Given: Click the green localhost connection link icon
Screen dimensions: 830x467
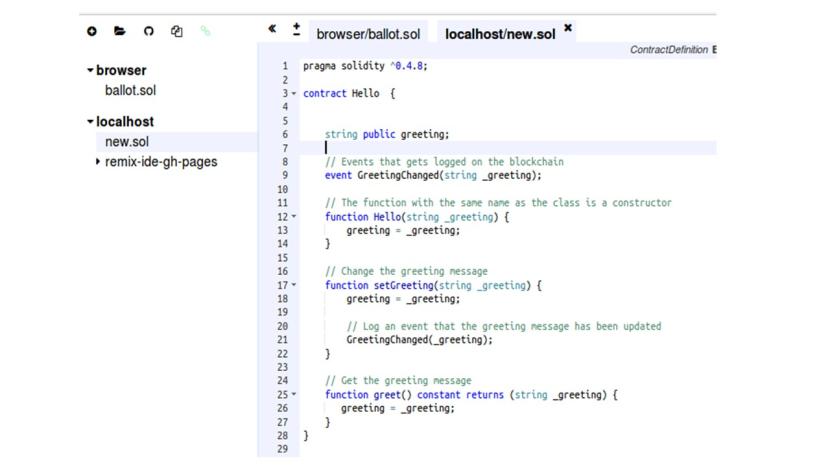Looking at the screenshot, I should click(x=205, y=31).
